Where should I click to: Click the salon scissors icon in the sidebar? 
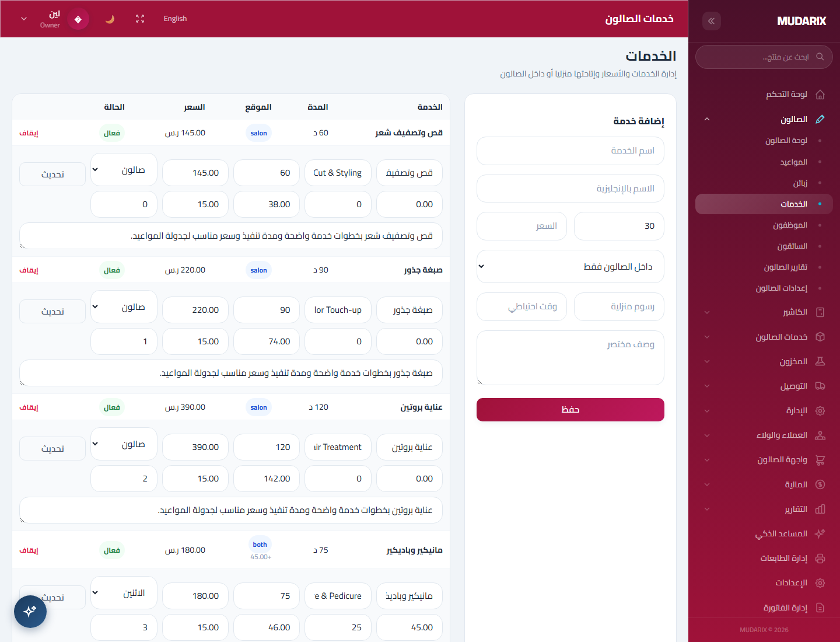820,119
